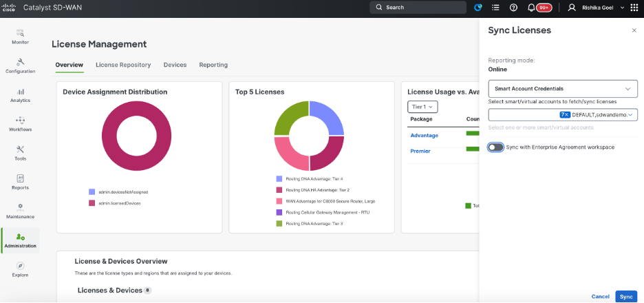Viewport: 644px width, 303px height.
Task: Expand the Tier 1 dropdown
Action: (x=422, y=107)
